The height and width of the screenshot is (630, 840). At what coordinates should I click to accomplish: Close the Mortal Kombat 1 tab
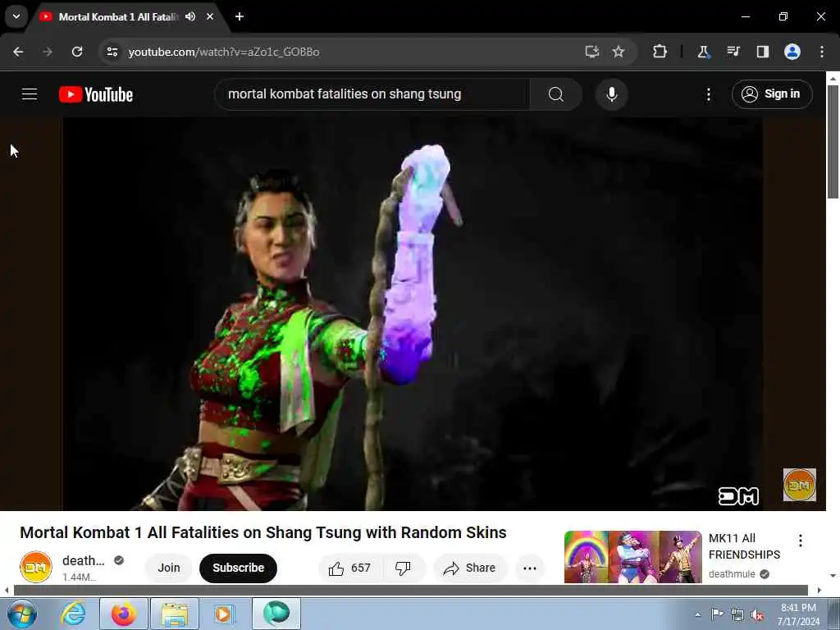[210, 16]
